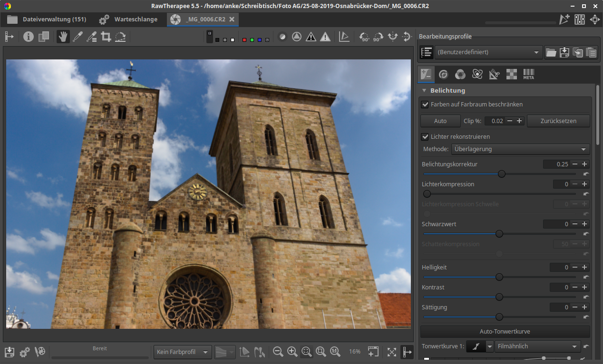Click the image info icon
This screenshot has height=364, width=603.
(x=29, y=37)
